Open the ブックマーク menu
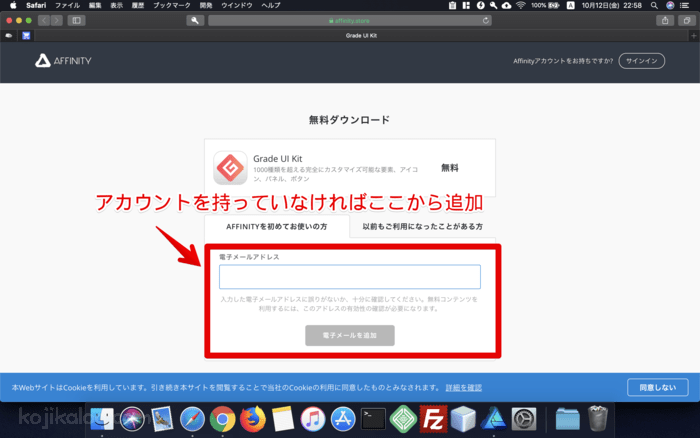 click(x=172, y=5)
